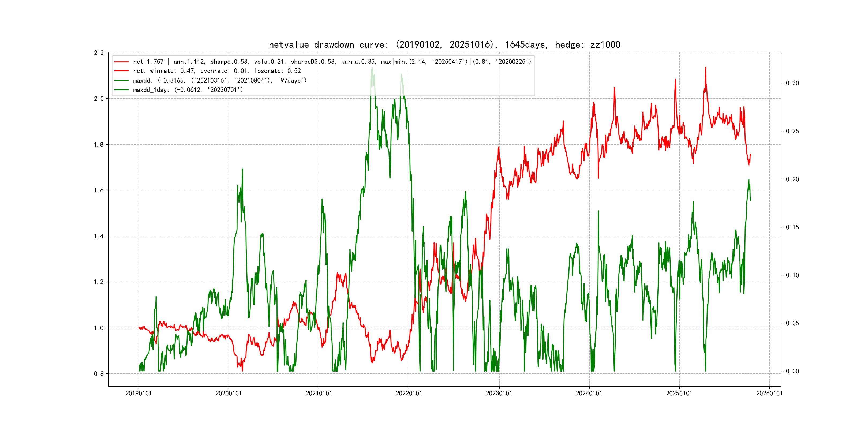Click the 2.2 left y-axis label
Screen dimensions: 868x434
(99, 53)
